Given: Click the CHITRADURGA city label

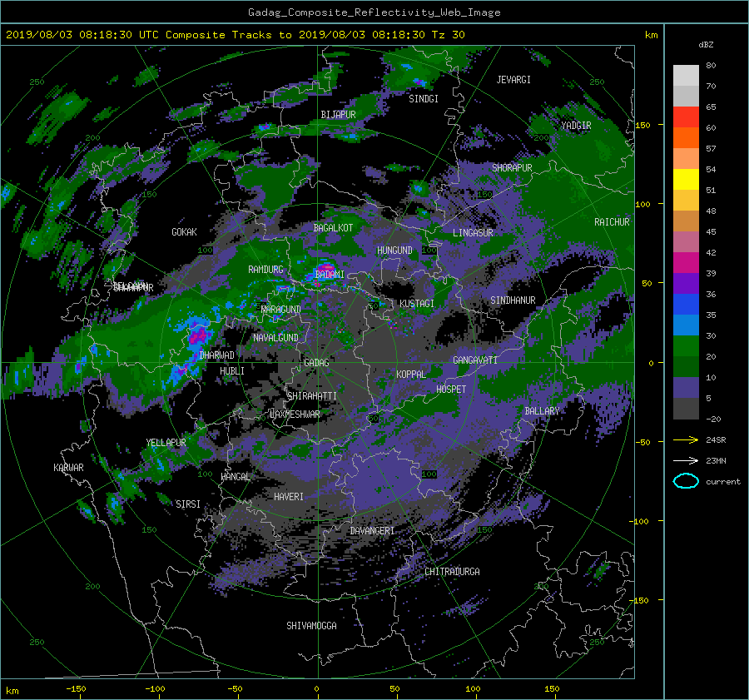Looking at the screenshot, I should [452, 572].
